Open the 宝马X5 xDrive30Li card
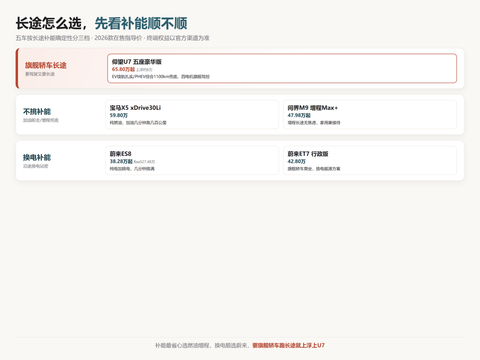 (x=192, y=114)
